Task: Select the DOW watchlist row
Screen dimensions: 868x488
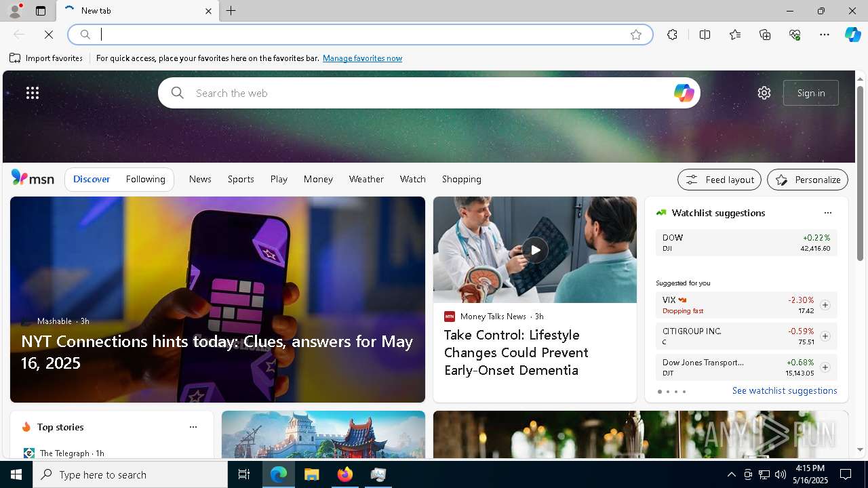Action: tap(746, 243)
